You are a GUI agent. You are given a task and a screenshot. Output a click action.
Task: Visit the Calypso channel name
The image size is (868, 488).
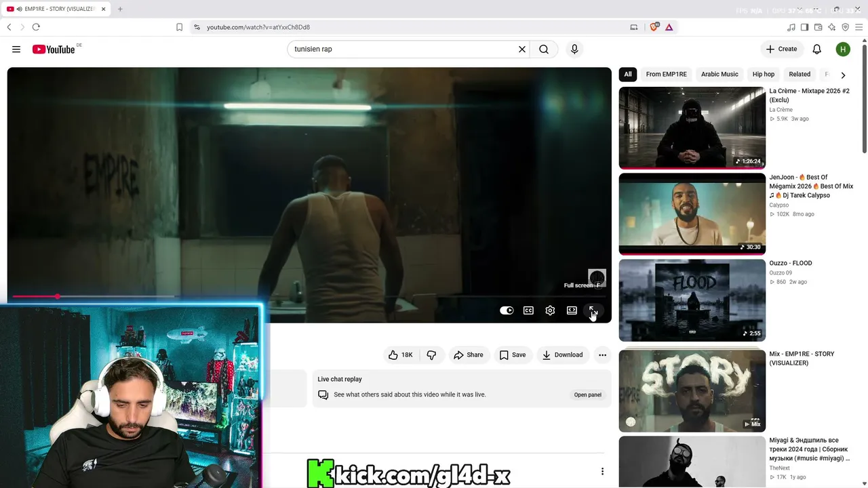(778, 205)
